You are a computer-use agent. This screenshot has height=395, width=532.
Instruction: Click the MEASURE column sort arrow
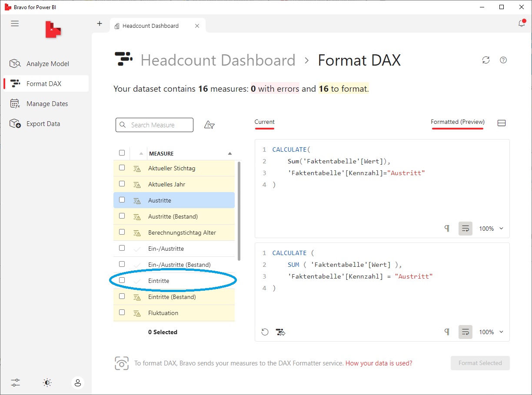click(x=230, y=153)
